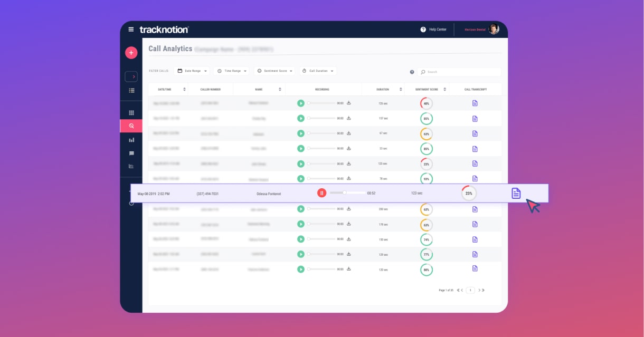
Task: Play recording for the 157 sec call
Action: (x=301, y=119)
